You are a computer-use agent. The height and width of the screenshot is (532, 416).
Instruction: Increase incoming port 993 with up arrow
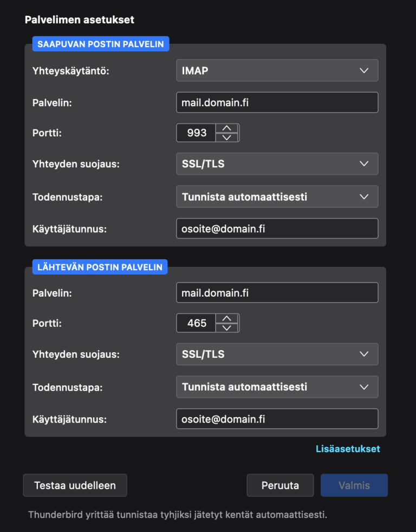pyautogui.click(x=227, y=128)
